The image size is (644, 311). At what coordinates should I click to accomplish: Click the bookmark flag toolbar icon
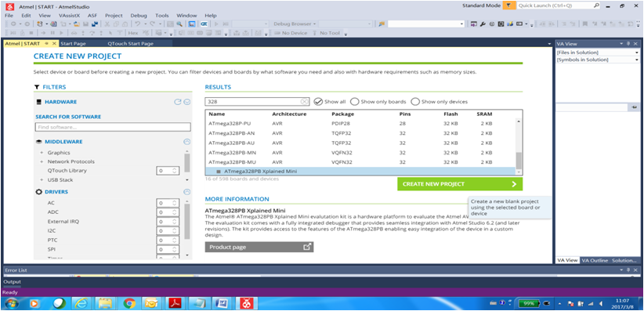point(585,24)
